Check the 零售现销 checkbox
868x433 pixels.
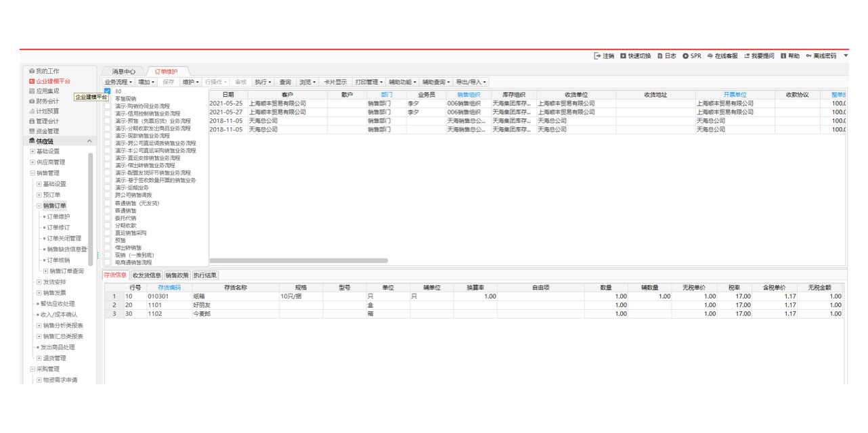(x=108, y=99)
